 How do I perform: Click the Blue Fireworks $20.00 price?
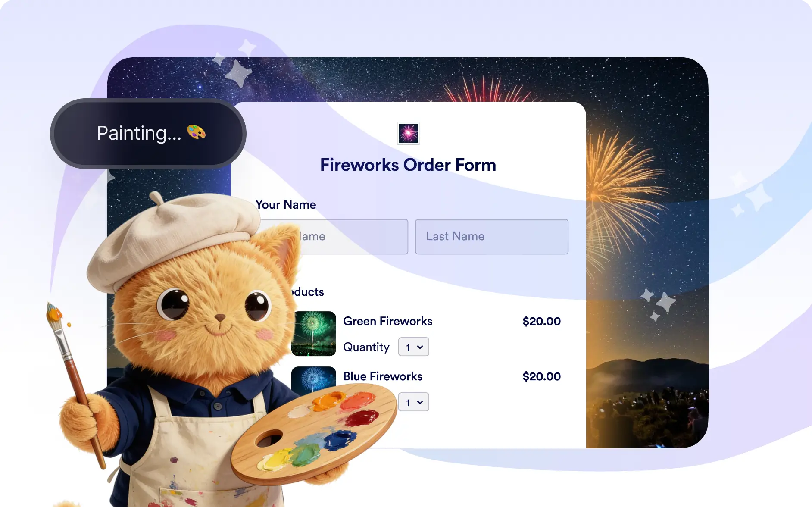(x=541, y=376)
